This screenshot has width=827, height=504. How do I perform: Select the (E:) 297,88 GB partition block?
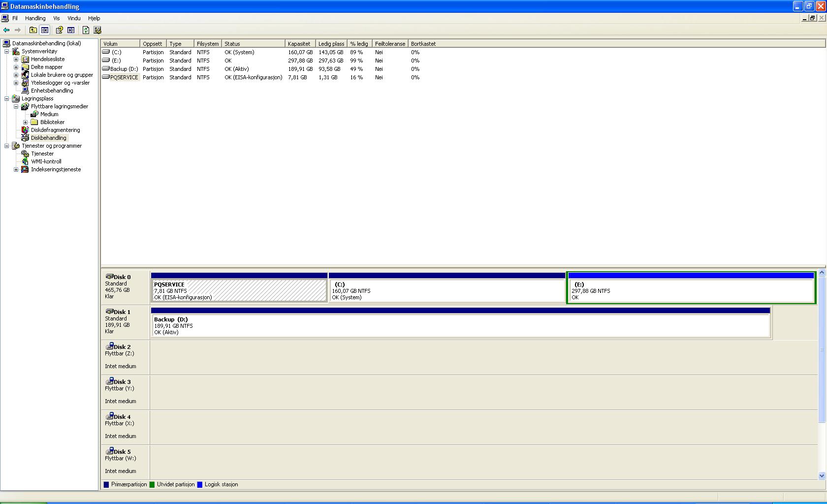tap(691, 287)
